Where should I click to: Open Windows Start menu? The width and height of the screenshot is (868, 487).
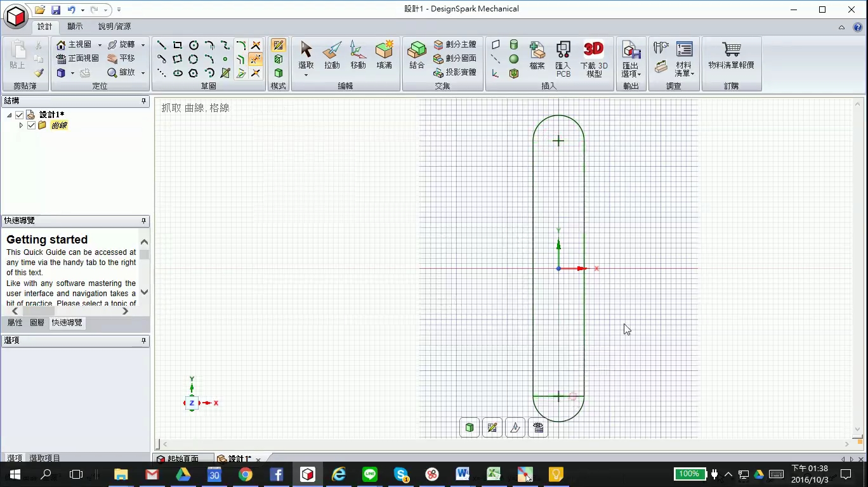coord(15,474)
